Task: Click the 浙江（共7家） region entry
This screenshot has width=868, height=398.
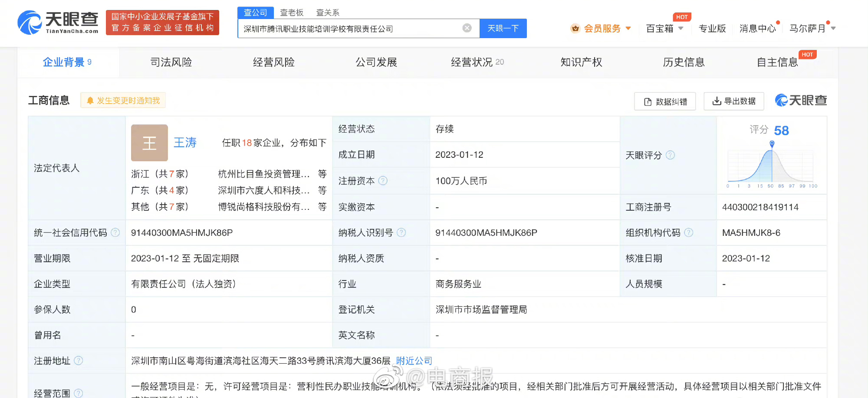Action: 160,174
